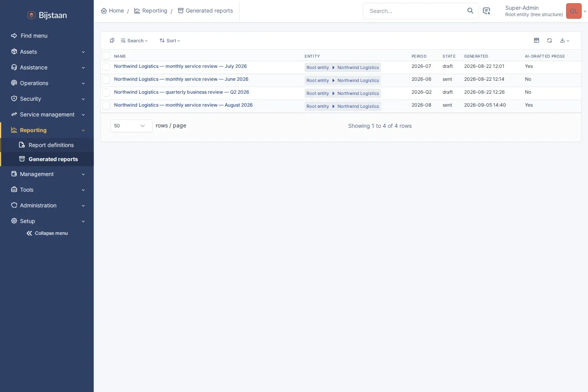
Task: Open Report definitions in the sidebar
Action: click(47, 145)
